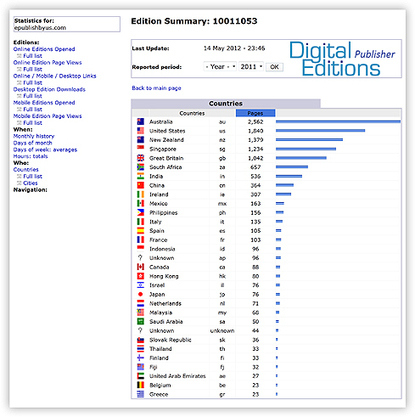The height and width of the screenshot is (417, 415).
Task: Select the Pages column header
Action: tap(255, 113)
